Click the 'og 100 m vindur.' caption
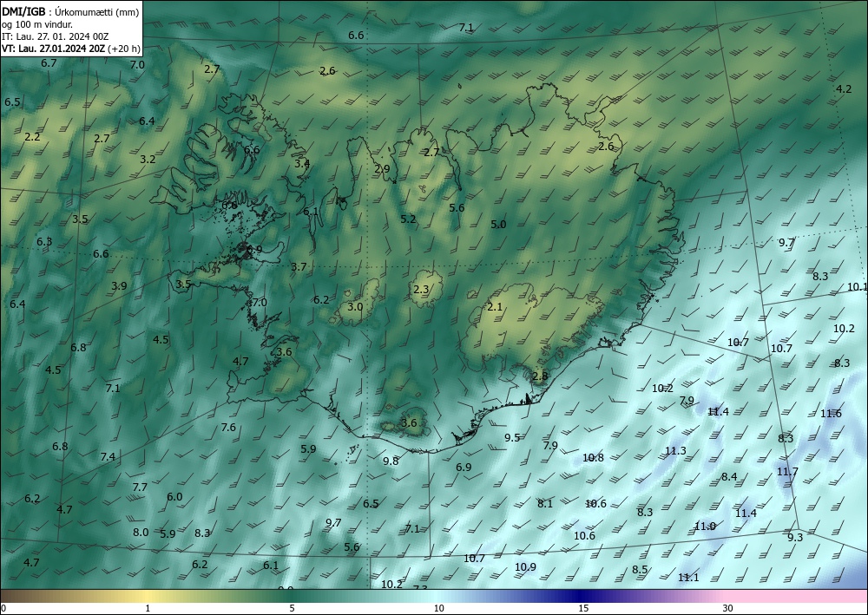Viewport: 868px width, 615px height. click(x=37, y=24)
